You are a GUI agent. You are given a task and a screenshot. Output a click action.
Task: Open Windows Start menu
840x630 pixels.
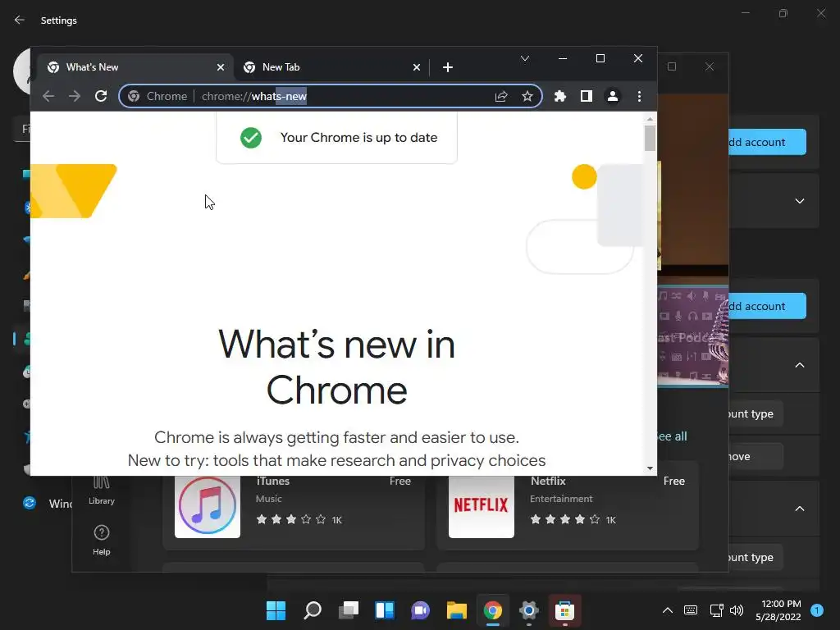pyautogui.click(x=276, y=610)
